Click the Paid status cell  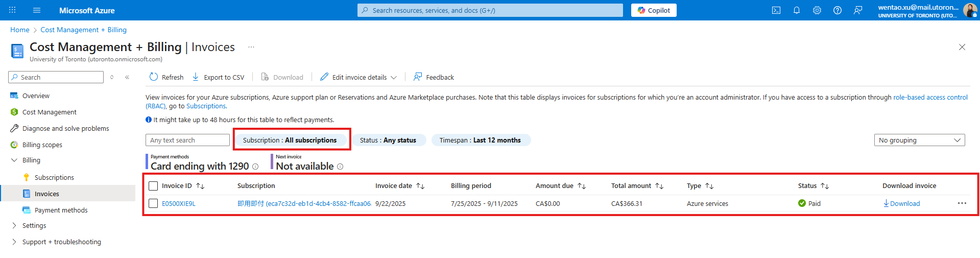[x=809, y=203]
